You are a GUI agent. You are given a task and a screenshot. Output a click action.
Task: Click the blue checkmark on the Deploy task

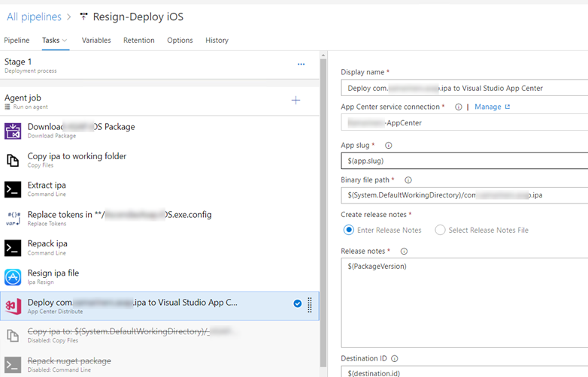[x=297, y=303]
